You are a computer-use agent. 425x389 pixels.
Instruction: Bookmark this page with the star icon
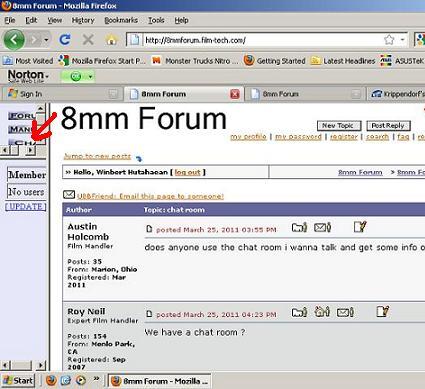(389, 40)
